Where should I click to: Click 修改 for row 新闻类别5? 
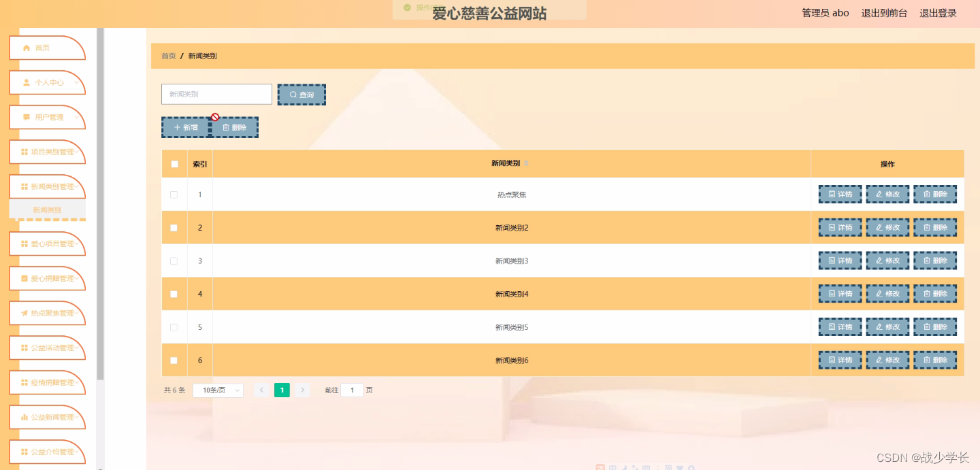click(887, 327)
